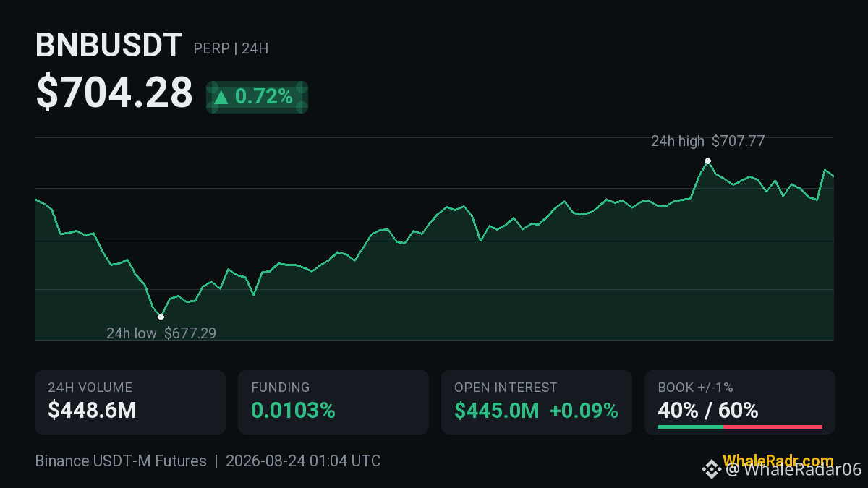Click the $445.0M open interest value
Viewport: 868px width, 488px height.
click(x=497, y=411)
